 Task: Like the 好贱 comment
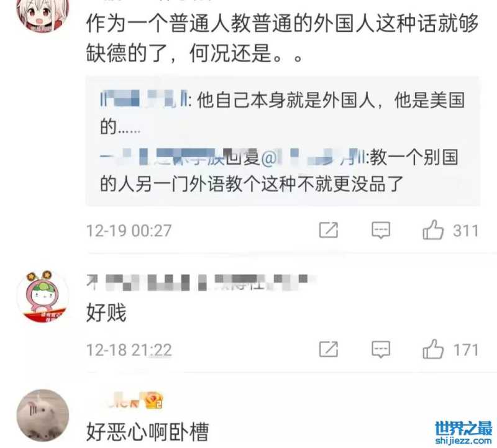(x=433, y=349)
